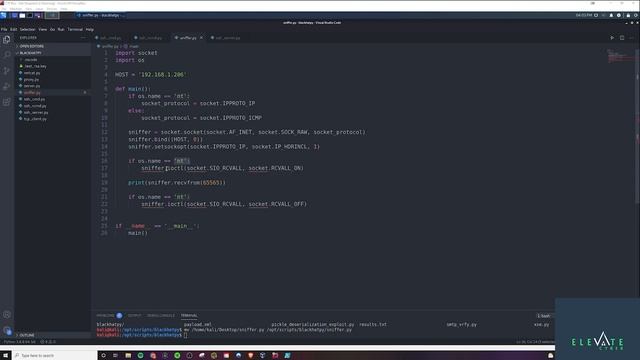This screenshot has height=360, width=640.
Task: Click the Windows Start button
Action: (x=6, y=356)
